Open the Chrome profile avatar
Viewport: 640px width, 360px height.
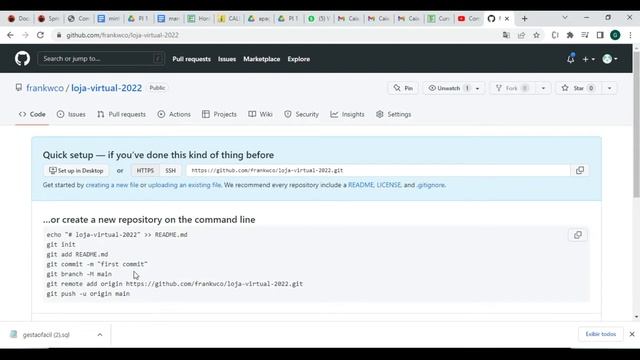click(615, 35)
